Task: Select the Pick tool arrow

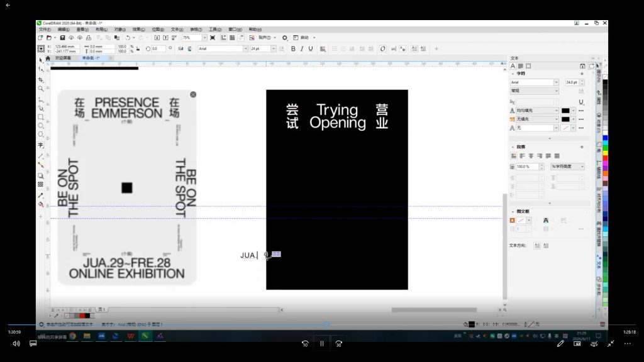Action: click(41, 60)
